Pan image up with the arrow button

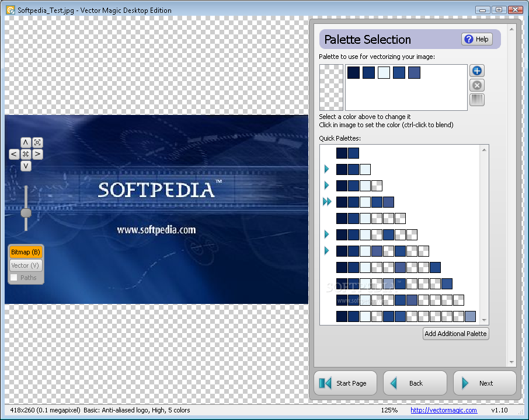[26, 142]
